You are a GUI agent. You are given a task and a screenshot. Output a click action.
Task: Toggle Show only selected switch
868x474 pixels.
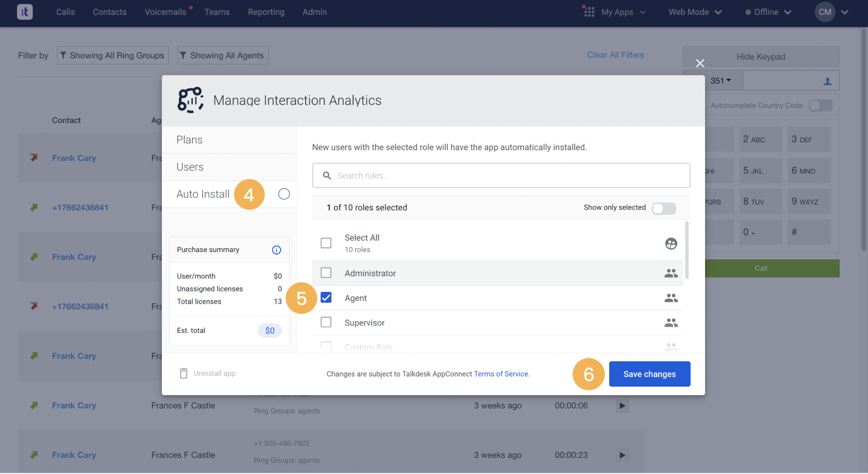click(664, 208)
